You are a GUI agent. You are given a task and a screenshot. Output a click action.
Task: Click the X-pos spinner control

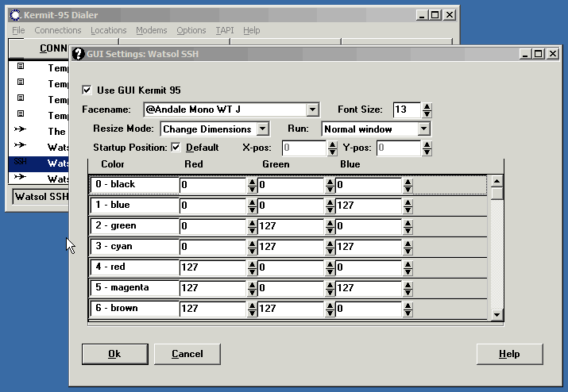click(x=332, y=148)
